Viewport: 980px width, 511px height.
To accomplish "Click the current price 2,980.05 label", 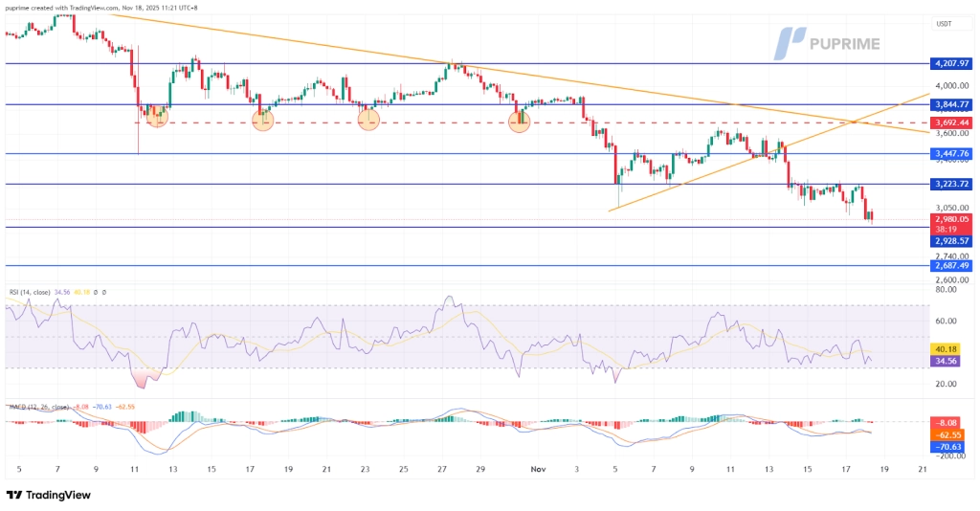I will coord(950,219).
